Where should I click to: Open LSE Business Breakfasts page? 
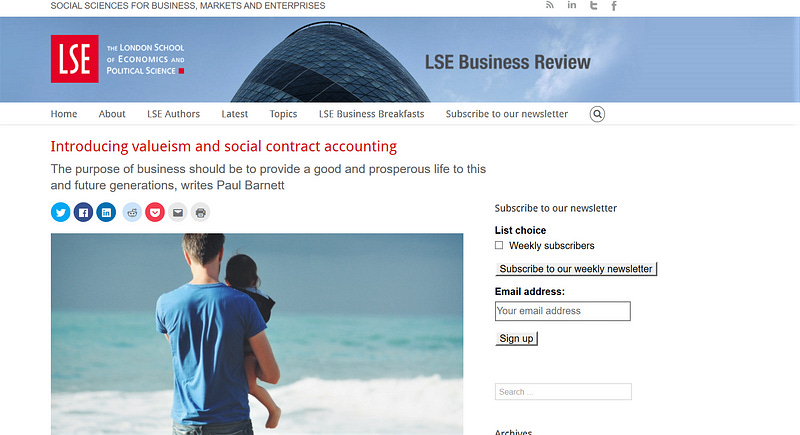[x=371, y=114]
